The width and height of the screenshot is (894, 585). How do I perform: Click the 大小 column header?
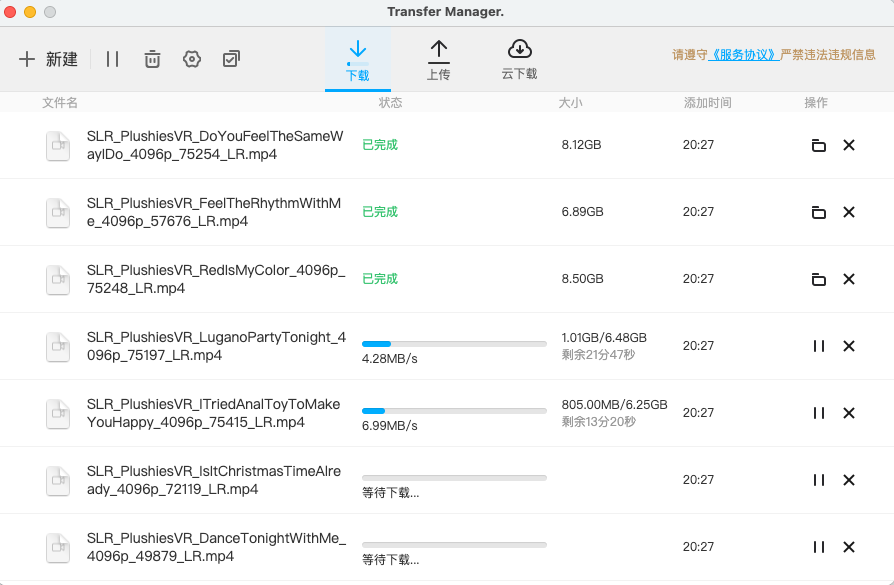(x=570, y=103)
